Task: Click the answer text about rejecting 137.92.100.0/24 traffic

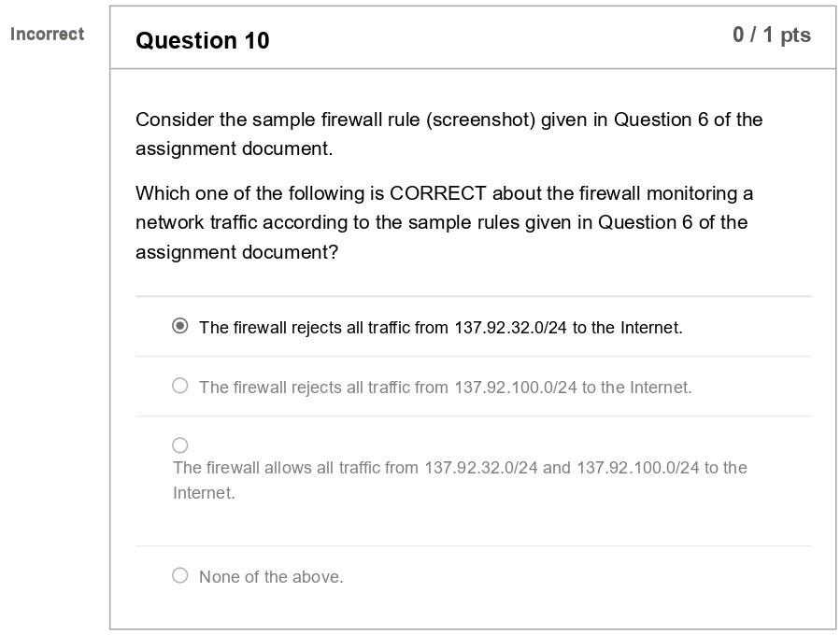Action: pyautogui.click(x=445, y=386)
